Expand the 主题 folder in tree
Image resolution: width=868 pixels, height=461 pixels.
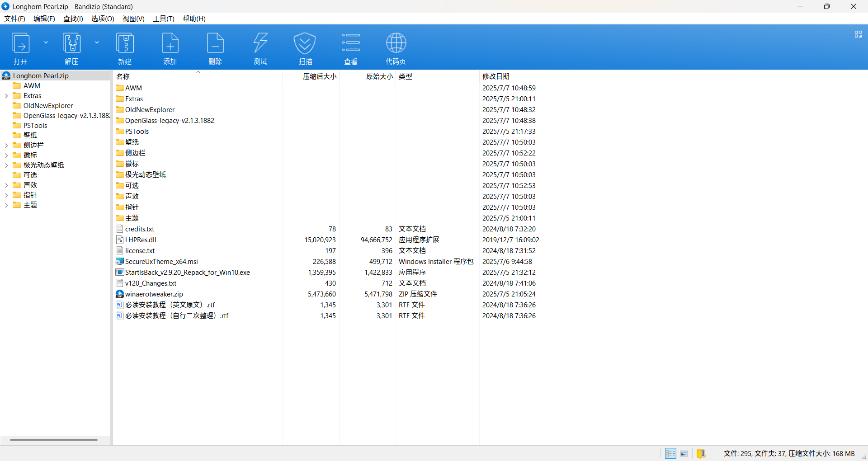pos(6,205)
